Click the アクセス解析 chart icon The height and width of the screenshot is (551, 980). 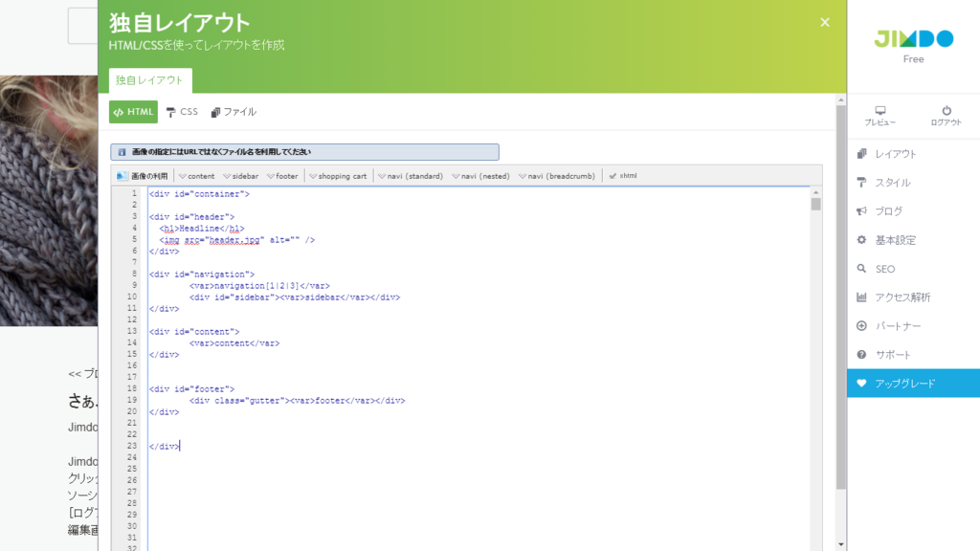[x=862, y=298]
